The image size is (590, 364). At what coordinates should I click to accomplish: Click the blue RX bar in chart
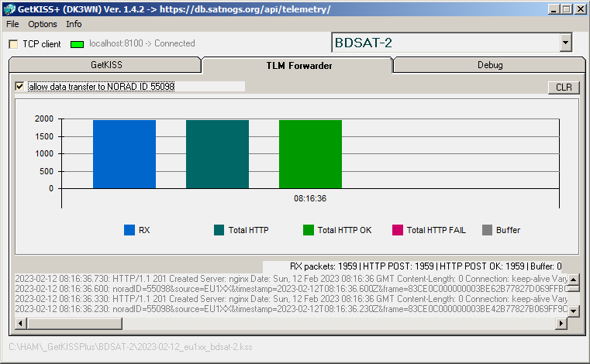124,154
